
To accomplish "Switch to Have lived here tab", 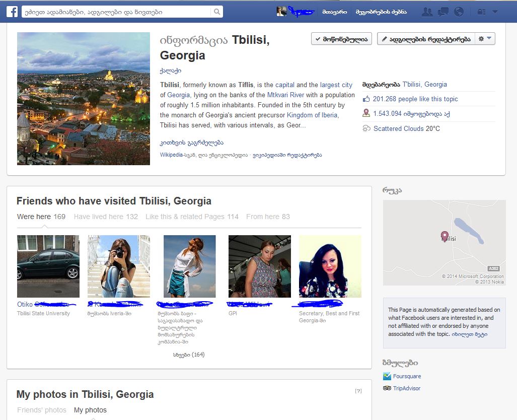I will 106,217.
